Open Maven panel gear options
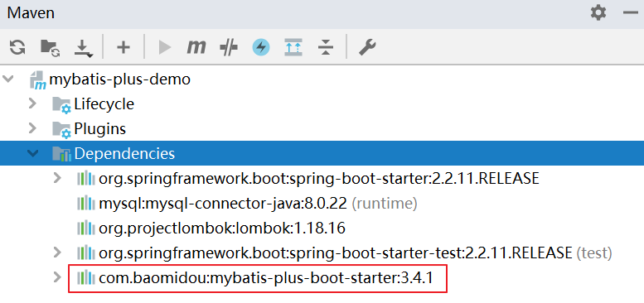 (598, 12)
